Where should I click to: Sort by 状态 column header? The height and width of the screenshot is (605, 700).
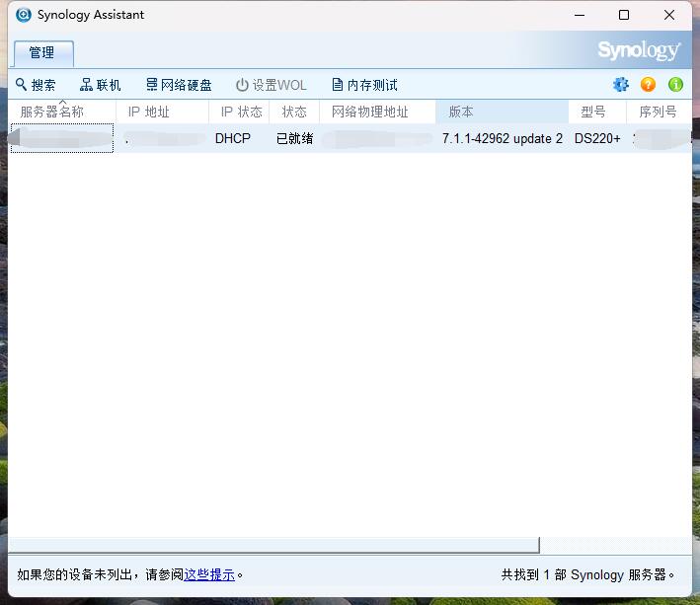[x=294, y=112]
